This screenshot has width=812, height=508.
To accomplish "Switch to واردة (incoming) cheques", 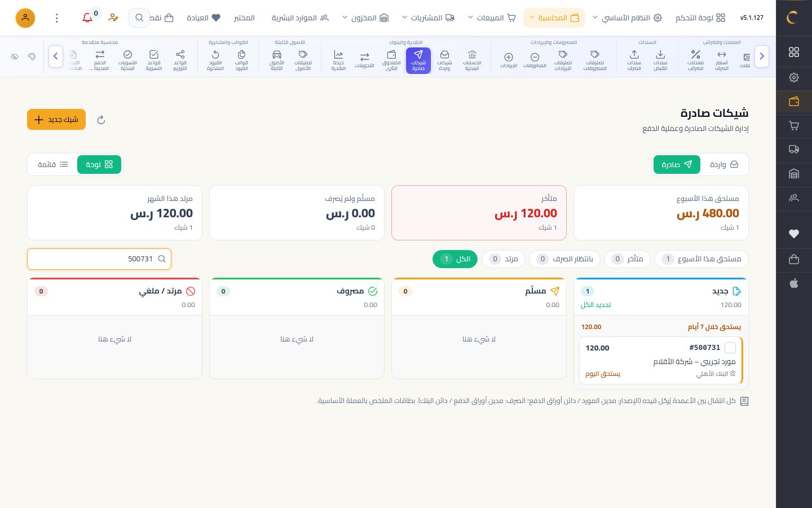I will pyautogui.click(x=724, y=164).
